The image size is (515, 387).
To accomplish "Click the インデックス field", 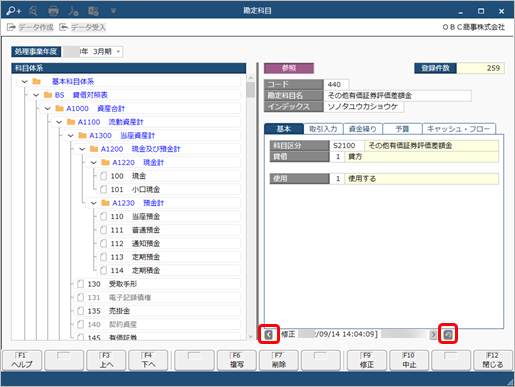I will click(363, 107).
